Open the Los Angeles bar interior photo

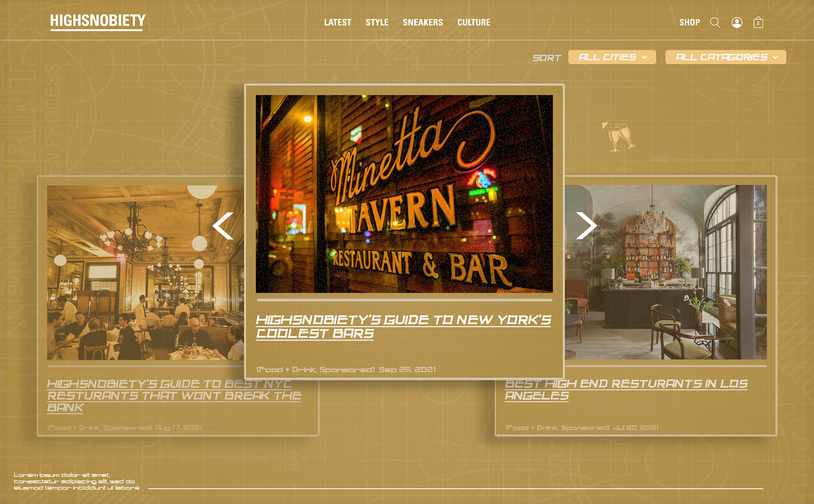click(666, 272)
